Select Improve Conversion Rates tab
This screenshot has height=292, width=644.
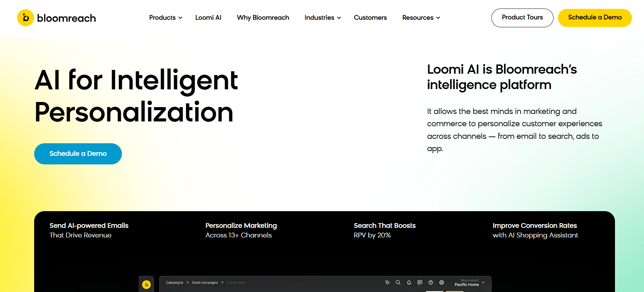[x=535, y=230]
